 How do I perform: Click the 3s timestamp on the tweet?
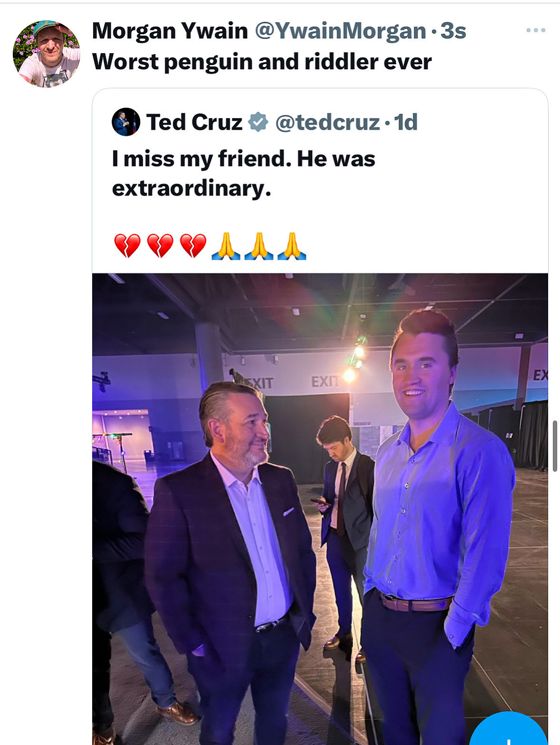pyautogui.click(x=453, y=31)
